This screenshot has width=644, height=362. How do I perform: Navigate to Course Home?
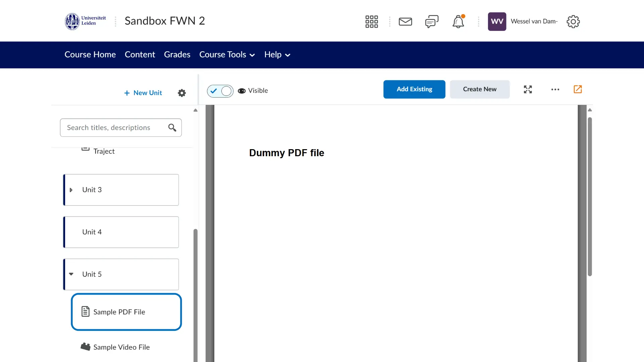tap(90, 55)
